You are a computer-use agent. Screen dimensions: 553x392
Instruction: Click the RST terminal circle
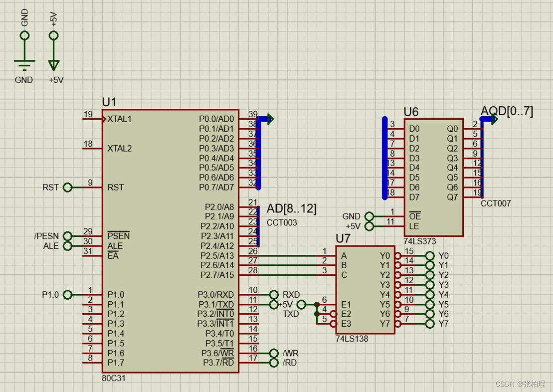point(67,188)
